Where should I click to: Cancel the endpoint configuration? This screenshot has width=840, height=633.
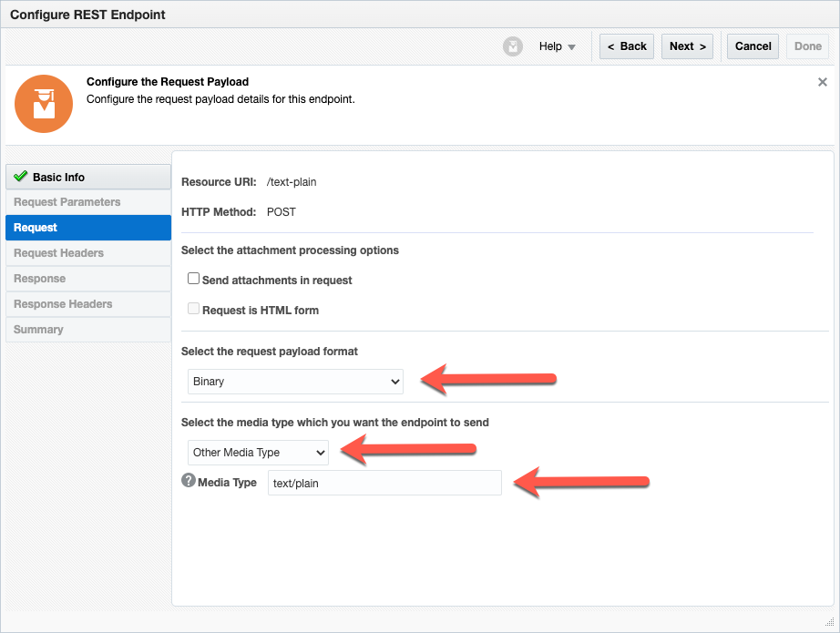point(753,46)
